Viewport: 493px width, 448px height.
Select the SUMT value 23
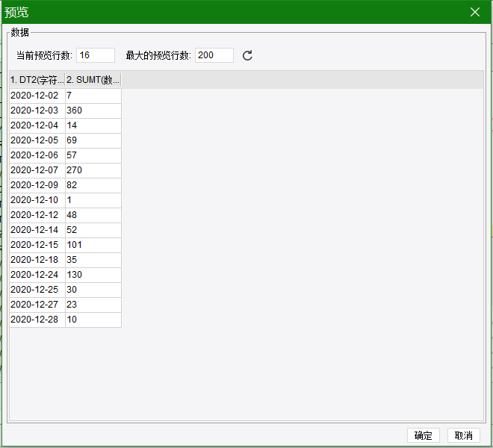point(93,305)
